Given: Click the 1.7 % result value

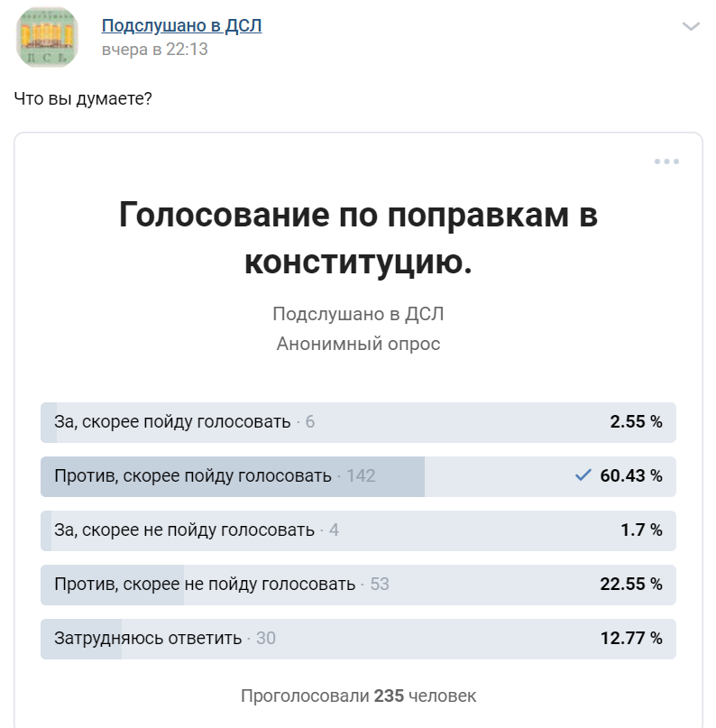Looking at the screenshot, I should coord(641,530).
